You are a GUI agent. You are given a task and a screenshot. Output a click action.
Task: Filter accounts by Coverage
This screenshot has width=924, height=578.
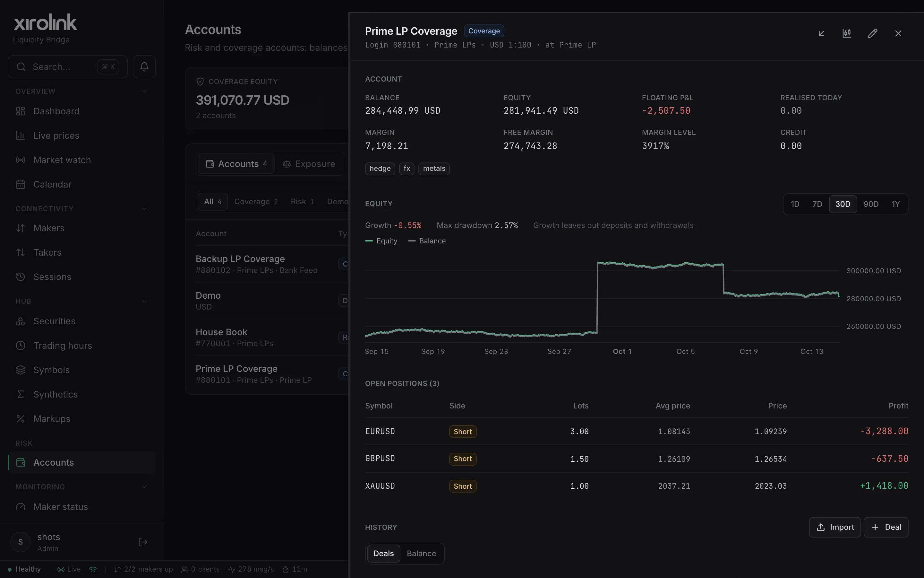click(x=256, y=202)
